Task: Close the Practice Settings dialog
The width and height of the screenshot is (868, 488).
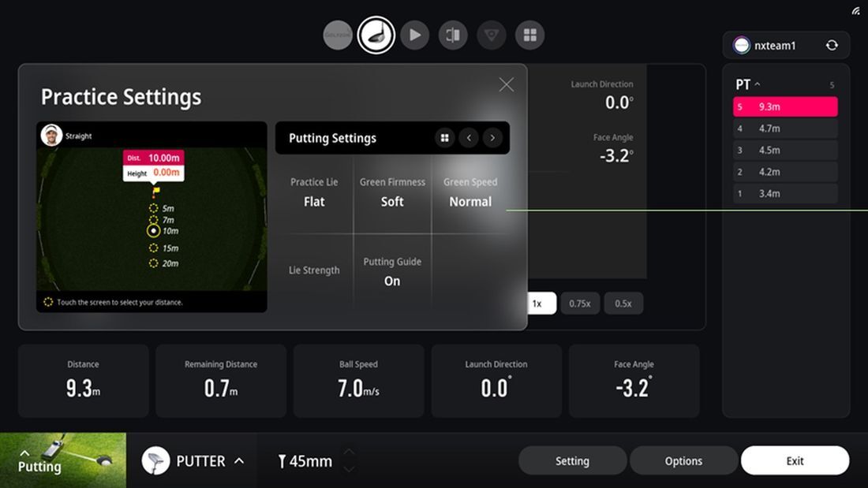Action: tap(506, 84)
